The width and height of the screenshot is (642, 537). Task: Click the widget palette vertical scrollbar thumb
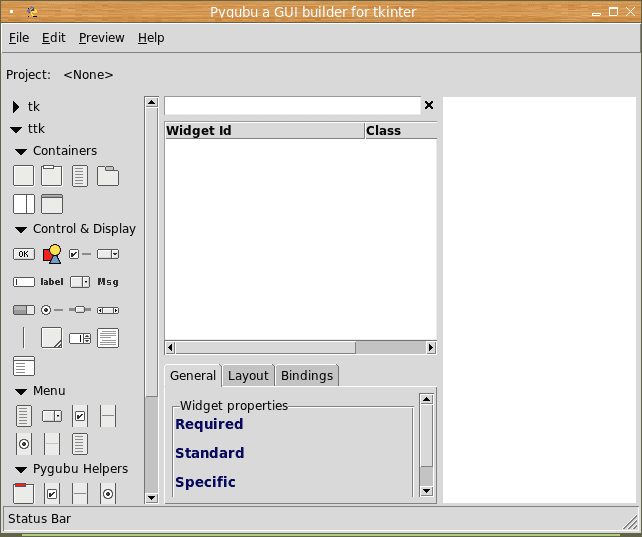point(151,252)
